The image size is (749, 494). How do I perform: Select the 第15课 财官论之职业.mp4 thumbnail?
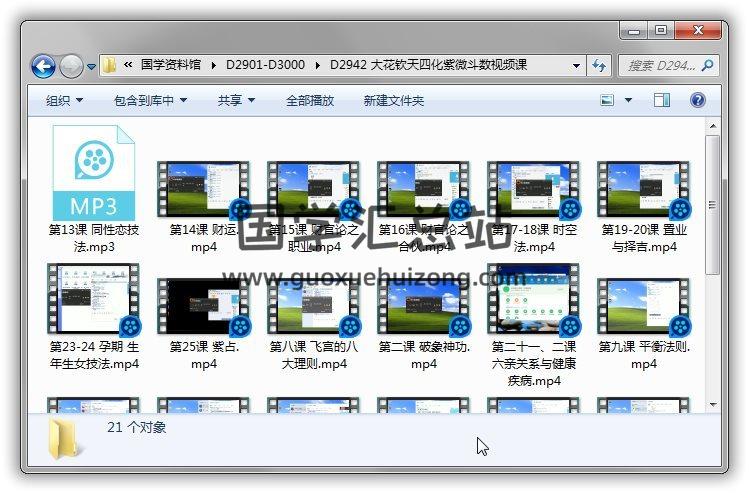[314, 190]
